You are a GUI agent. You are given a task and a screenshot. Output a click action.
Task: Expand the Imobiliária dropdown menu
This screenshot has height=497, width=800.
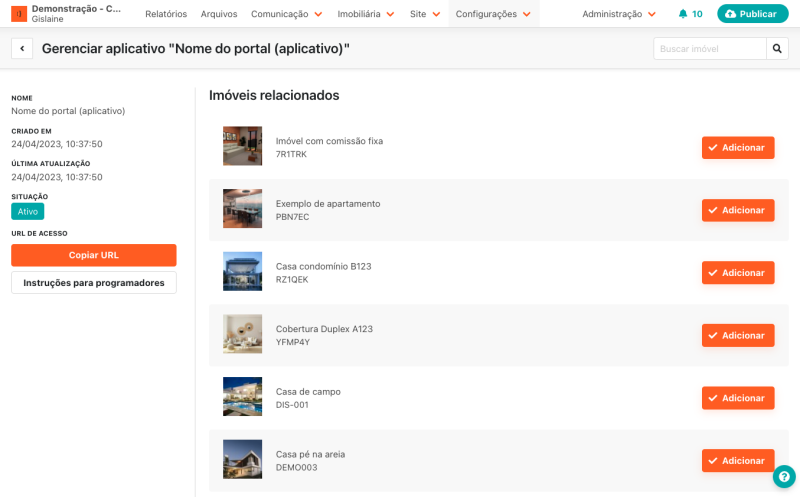click(x=366, y=14)
